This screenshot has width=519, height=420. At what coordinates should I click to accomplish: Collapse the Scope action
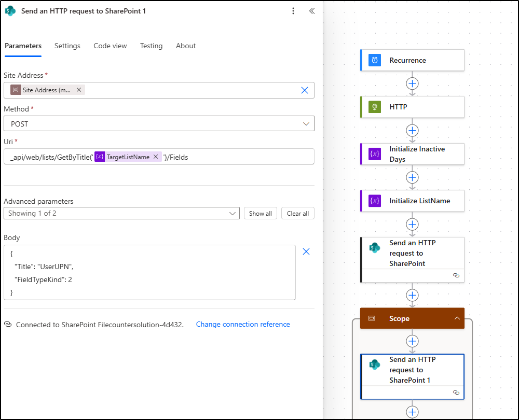[x=457, y=318]
